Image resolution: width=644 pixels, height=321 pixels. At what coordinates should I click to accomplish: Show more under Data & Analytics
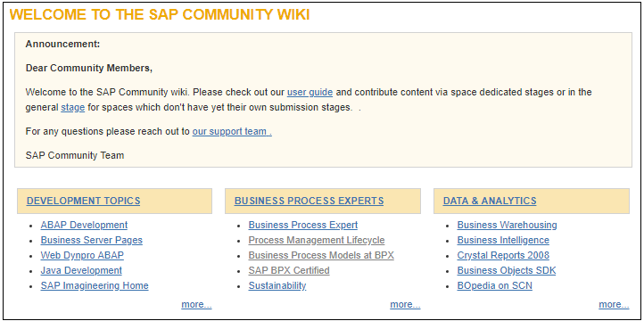(614, 305)
